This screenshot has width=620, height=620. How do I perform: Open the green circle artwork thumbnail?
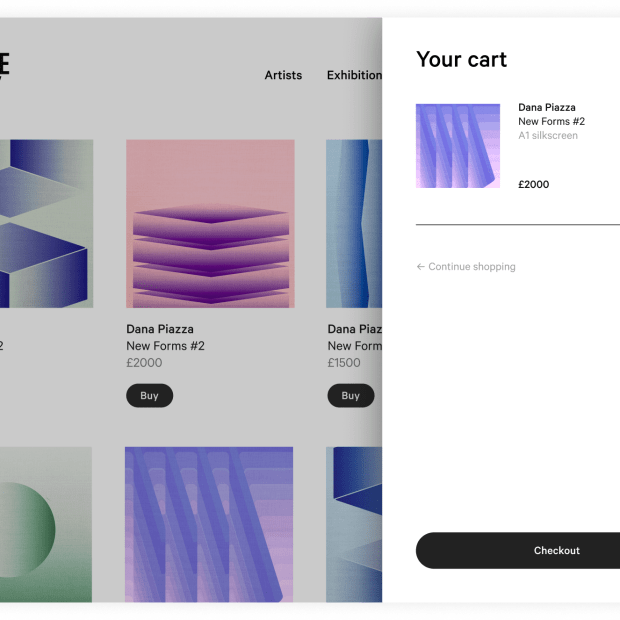(46, 525)
